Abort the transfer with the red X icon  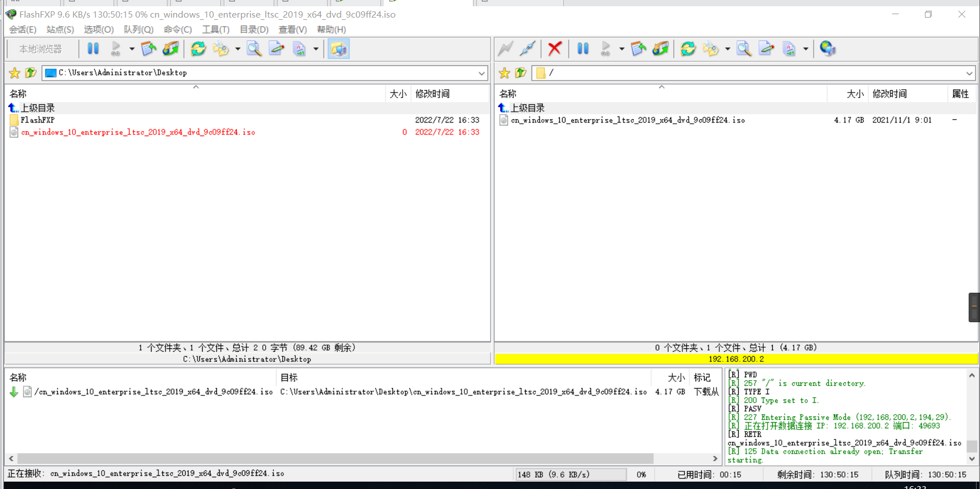click(x=555, y=49)
